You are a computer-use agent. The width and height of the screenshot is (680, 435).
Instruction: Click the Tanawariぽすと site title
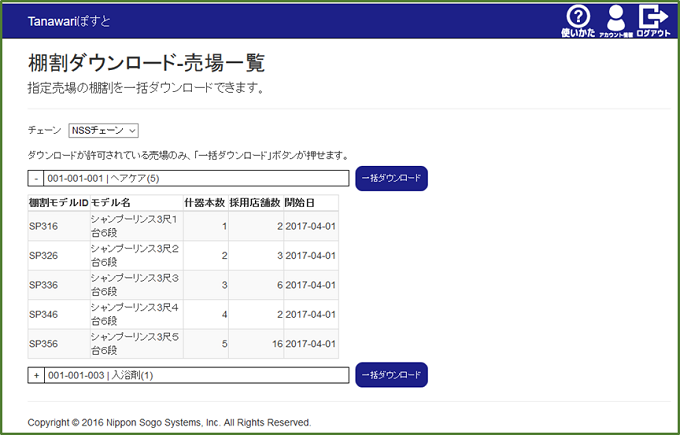[x=69, y=20]
